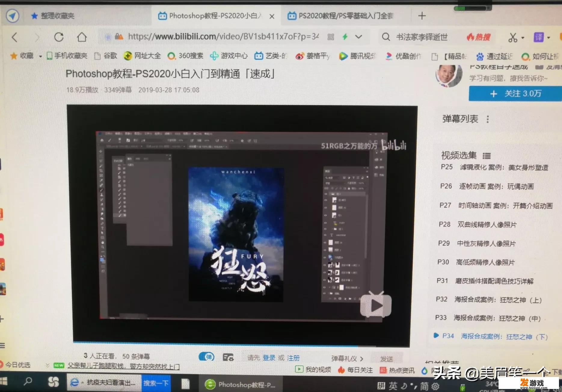Click the magnifier icon in the search box
This screenshot has height=392, width=562.
pos(386,37)
